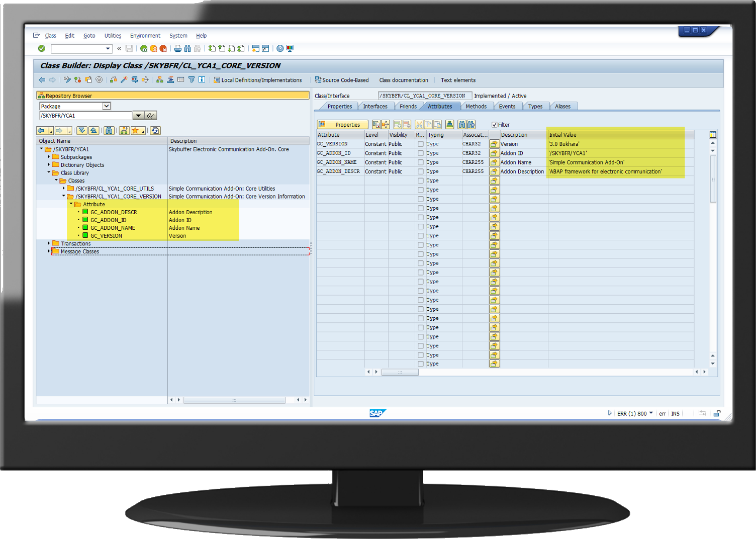Click the Create New Session icon

(255, 49)
